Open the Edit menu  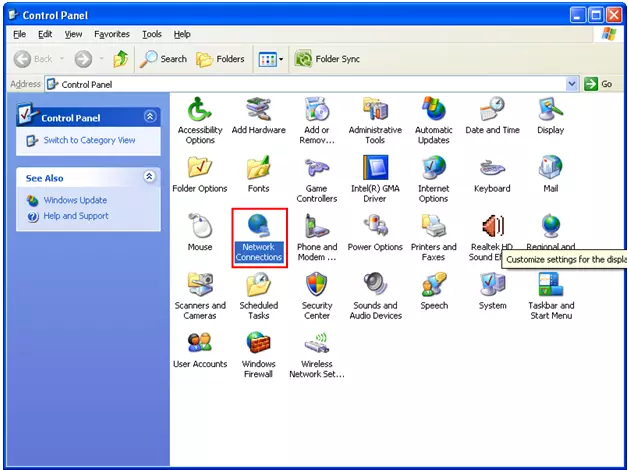tap(45, 34)
